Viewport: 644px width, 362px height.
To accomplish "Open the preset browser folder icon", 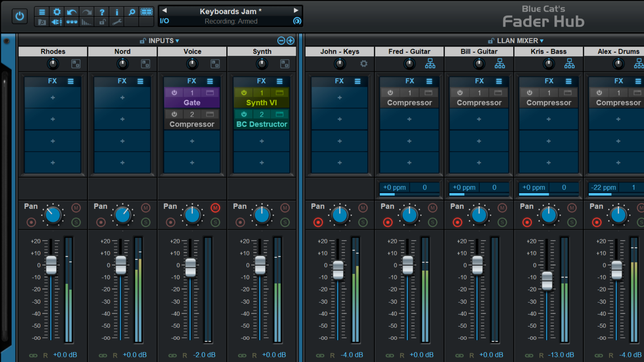I will pyautogui.click(x=42, y=22).
